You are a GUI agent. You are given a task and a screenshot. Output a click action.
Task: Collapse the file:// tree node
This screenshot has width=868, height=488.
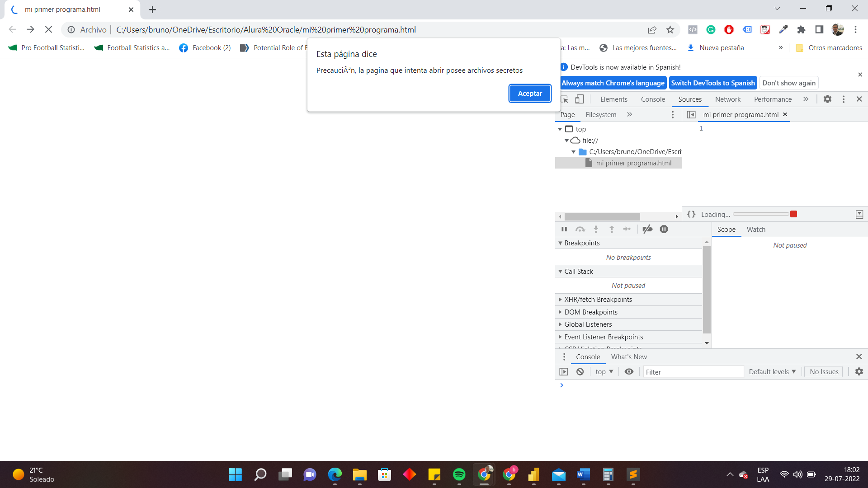566,141
